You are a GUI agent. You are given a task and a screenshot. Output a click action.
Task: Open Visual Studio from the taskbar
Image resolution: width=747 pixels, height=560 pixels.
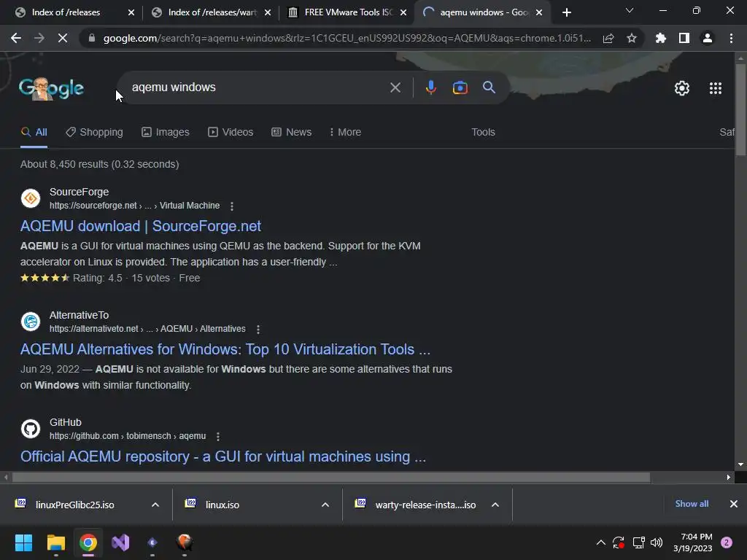120,542
